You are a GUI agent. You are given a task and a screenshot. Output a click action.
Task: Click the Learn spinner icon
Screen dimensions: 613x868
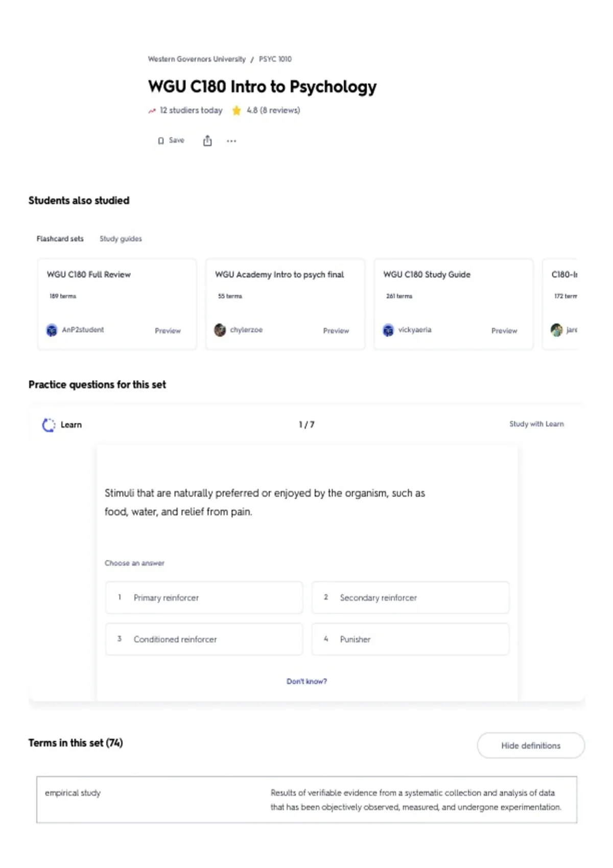pyautogui.click(x=49, y=425)
